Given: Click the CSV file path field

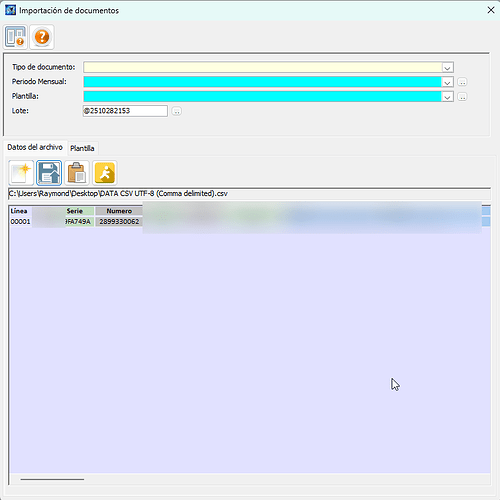Looking at the screenshot, I should 249,194.
